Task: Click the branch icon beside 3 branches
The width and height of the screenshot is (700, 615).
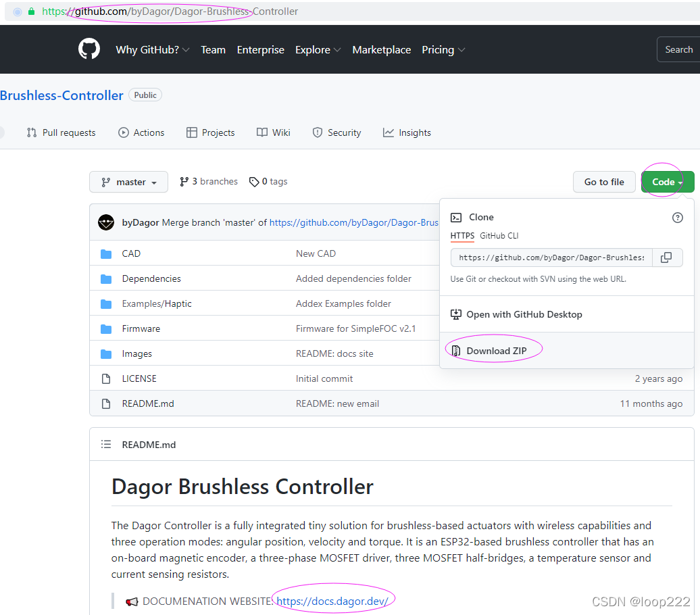Action: [184, 182]
